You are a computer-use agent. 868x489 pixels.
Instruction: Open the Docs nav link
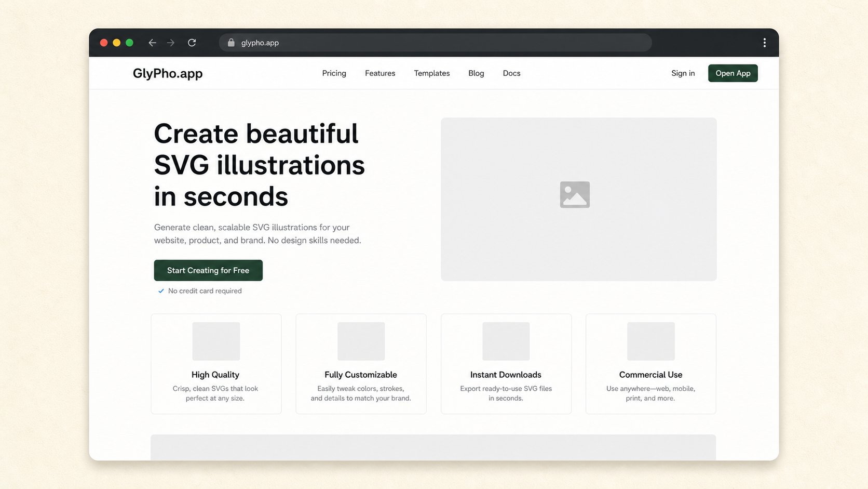tap(511, 73)
